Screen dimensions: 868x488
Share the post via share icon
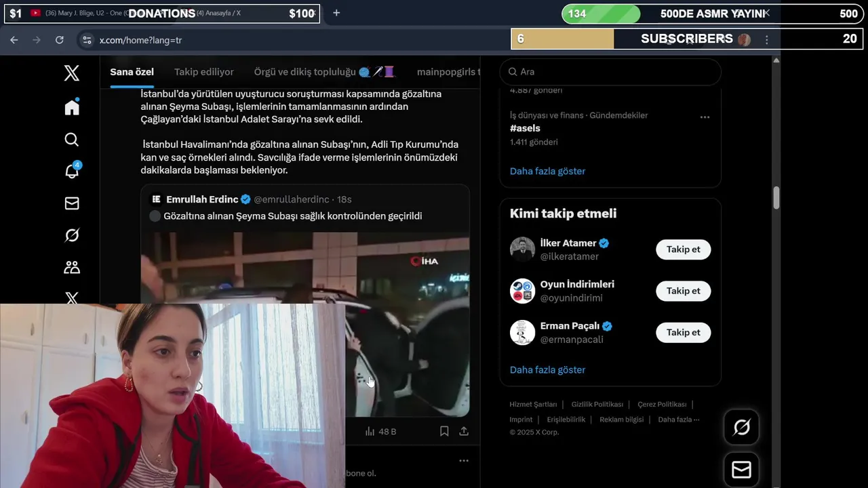click(x=464, y=431)
